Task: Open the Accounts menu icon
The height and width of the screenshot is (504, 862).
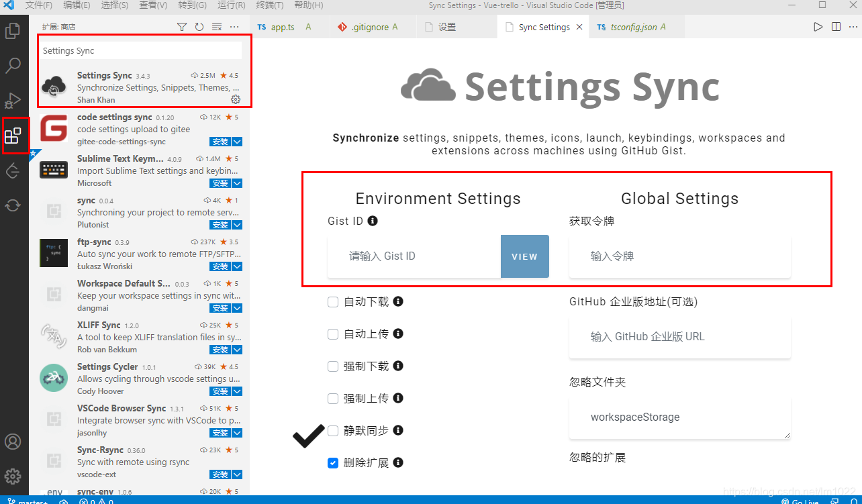Action: click(x=13, y=442)
